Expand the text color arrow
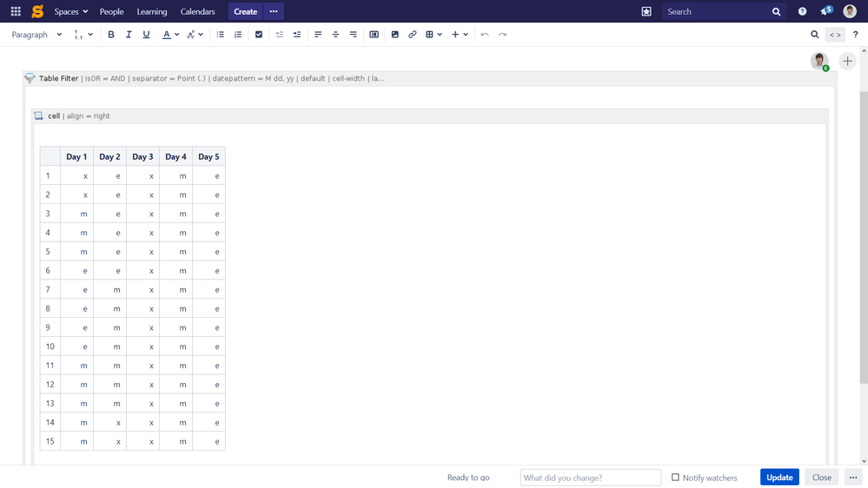Image resolution: width=868 pixels, height=488 pixels. (x=176, y=35)
